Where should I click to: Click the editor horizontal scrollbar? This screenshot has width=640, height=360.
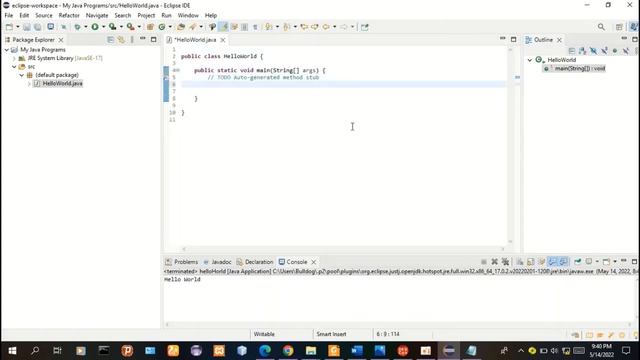343,249
